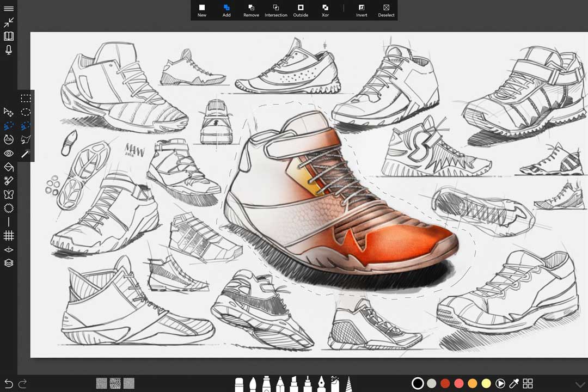Open the hamburger main menu
Screen dimensions: 588x392
click(x=9, y=9)
